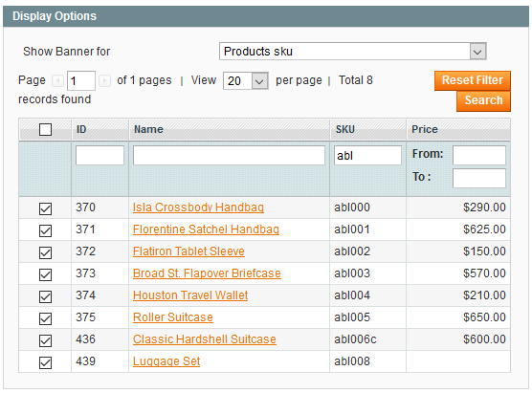Screen dimensions: 532x393
Task: Focus the page number input field
Action: point(81,81)
